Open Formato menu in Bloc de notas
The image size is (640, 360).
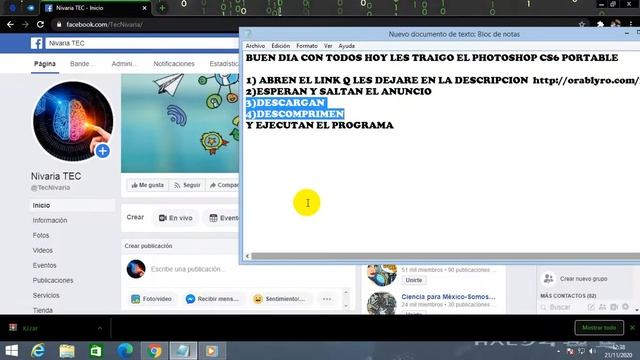(307, 46)
